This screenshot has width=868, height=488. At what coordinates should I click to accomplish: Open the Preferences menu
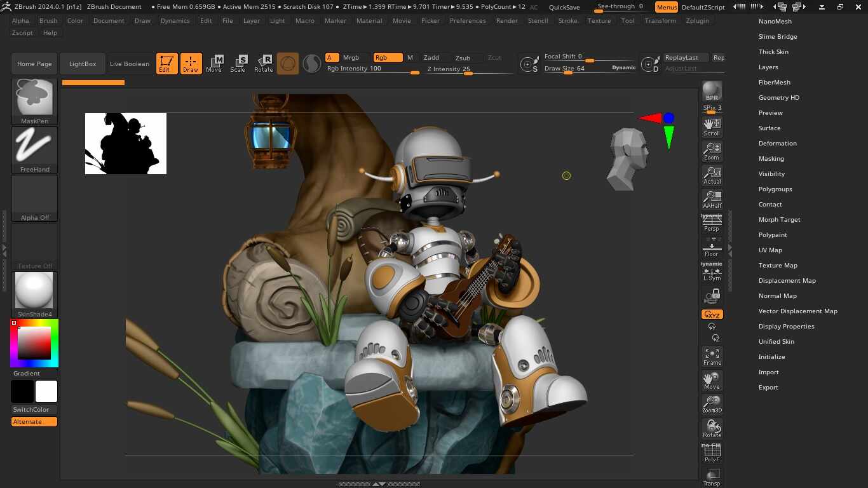(468, 20)
